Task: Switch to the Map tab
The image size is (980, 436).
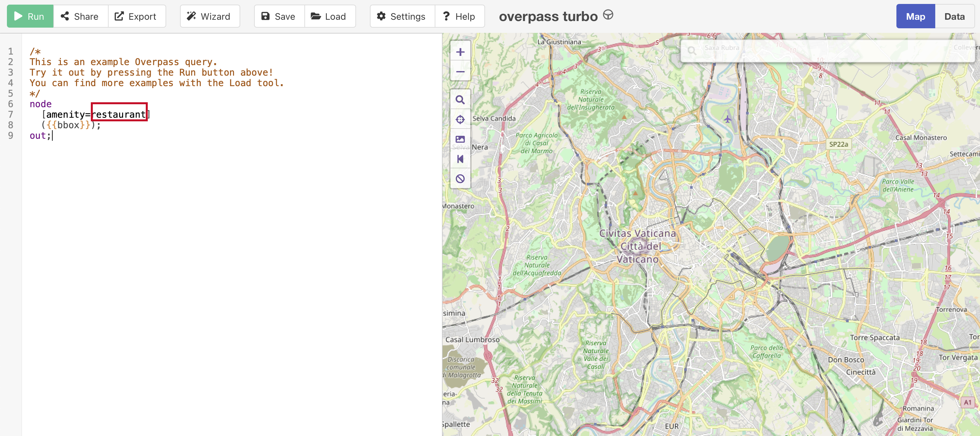Action: (915, 16)
